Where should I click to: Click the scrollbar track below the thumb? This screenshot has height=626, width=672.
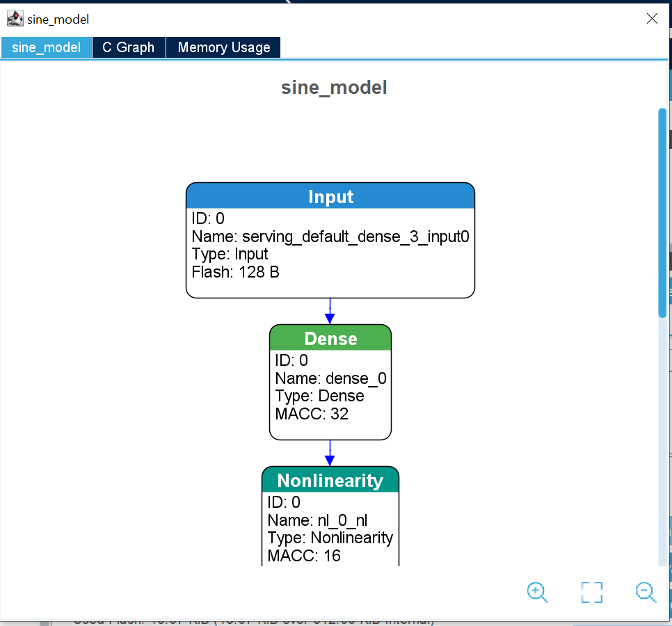point(662,445)
